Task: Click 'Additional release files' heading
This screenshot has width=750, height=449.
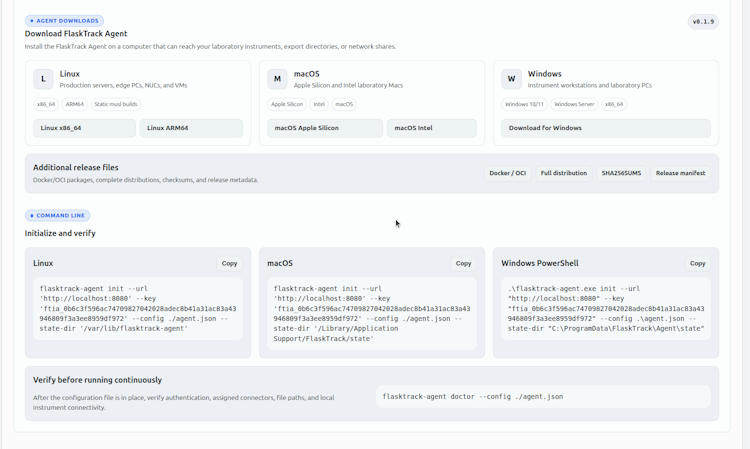Action: click(76, 168)
